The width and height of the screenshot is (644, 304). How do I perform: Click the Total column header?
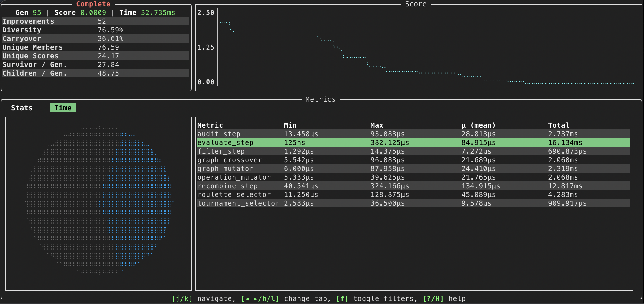(x=558, y=125)
